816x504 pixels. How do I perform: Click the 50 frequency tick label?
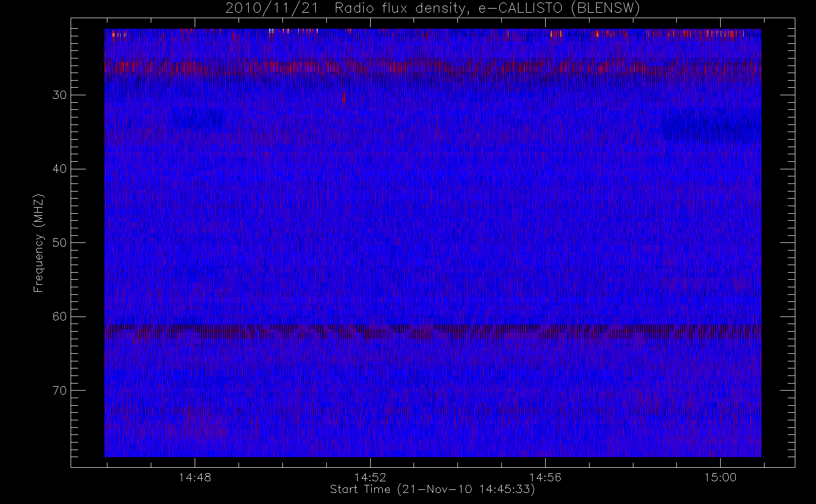60,243
